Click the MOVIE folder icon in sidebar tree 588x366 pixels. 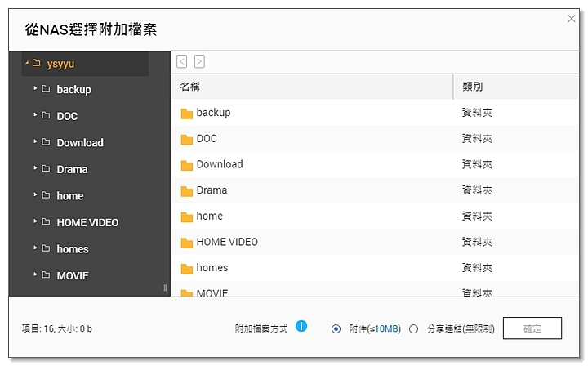pos(46,274)
